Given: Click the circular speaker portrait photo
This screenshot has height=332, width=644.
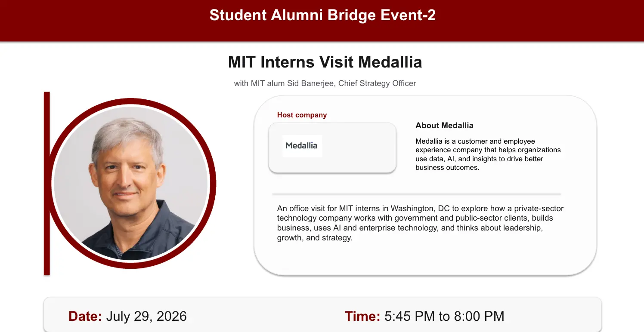Looking at the screenshot, I should point(131,183).
